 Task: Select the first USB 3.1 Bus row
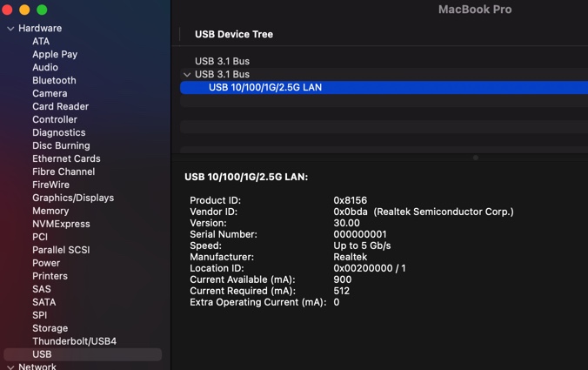pyautogui.click(x=222, y=61)
